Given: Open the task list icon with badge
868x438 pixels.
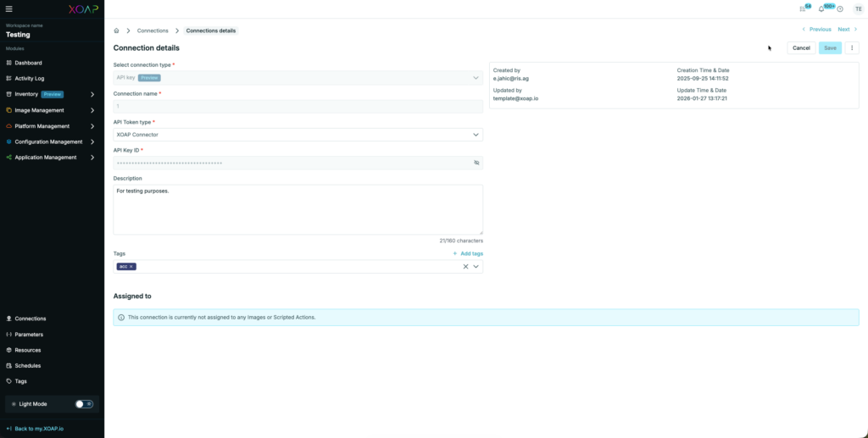Looking at the screenshot, I should tap(803, 9).
